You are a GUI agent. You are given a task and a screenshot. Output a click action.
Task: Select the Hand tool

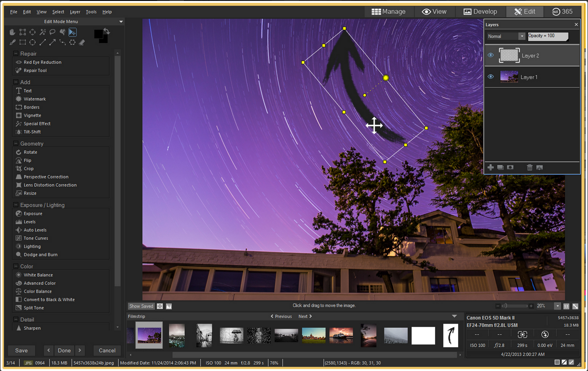pyautogui.click(x=13, y=32)
